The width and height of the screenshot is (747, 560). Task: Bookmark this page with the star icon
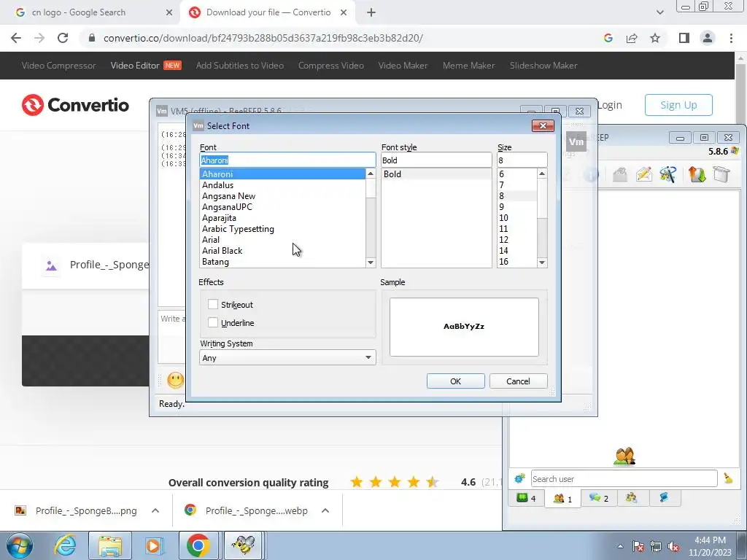coord(655,38)
